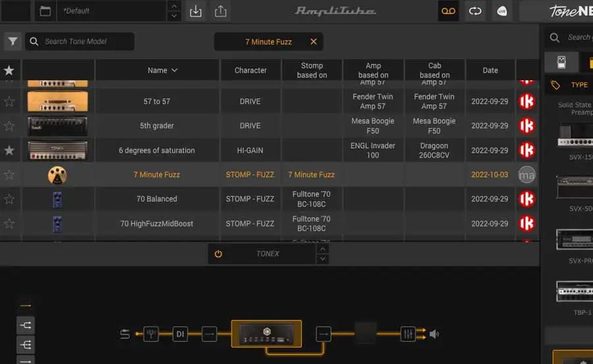
Task: Favorite the 7 Minute Fuzz tone model
Action: tap(9, 174)
